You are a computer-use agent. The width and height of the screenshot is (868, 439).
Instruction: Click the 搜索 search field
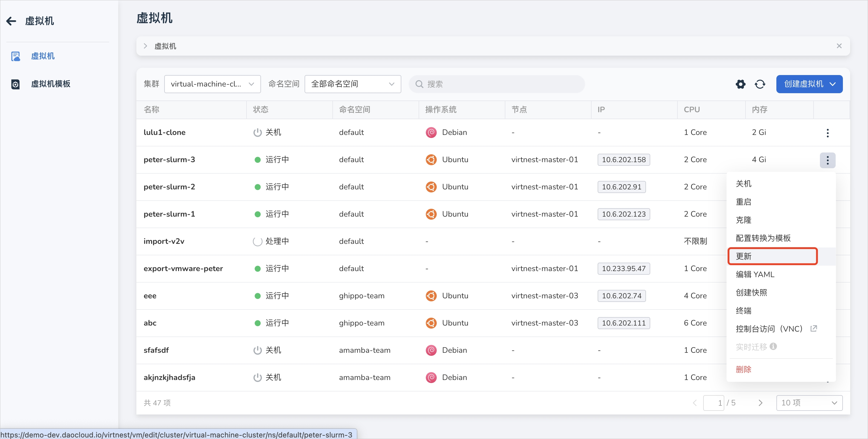[496, 84]
